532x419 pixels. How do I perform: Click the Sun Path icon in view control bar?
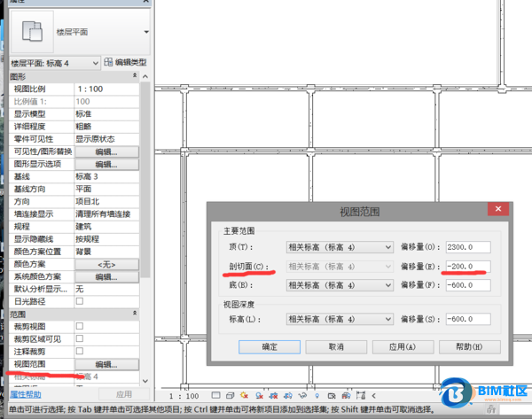[x=243, y=396]
